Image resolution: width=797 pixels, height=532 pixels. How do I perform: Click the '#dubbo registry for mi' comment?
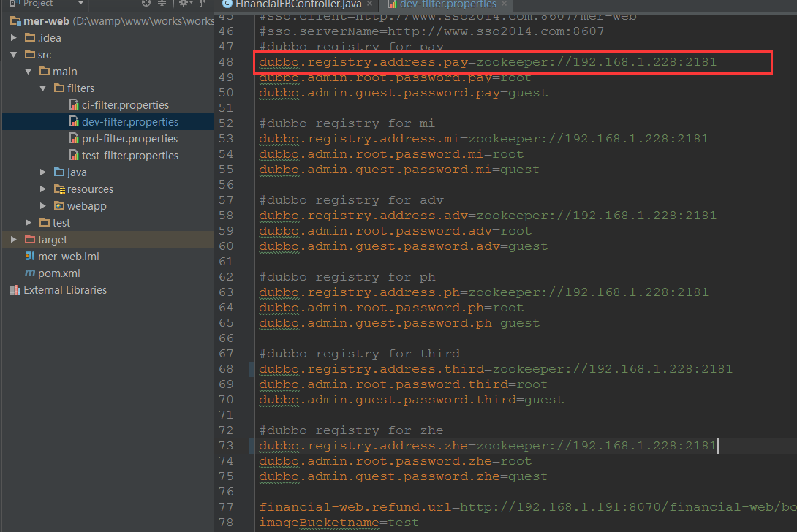point(347,123)
